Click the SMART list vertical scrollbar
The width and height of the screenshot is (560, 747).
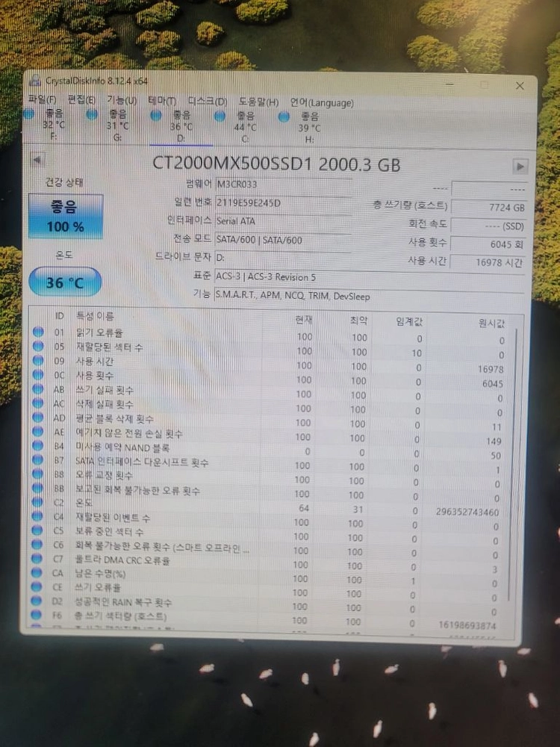[512, 465]
